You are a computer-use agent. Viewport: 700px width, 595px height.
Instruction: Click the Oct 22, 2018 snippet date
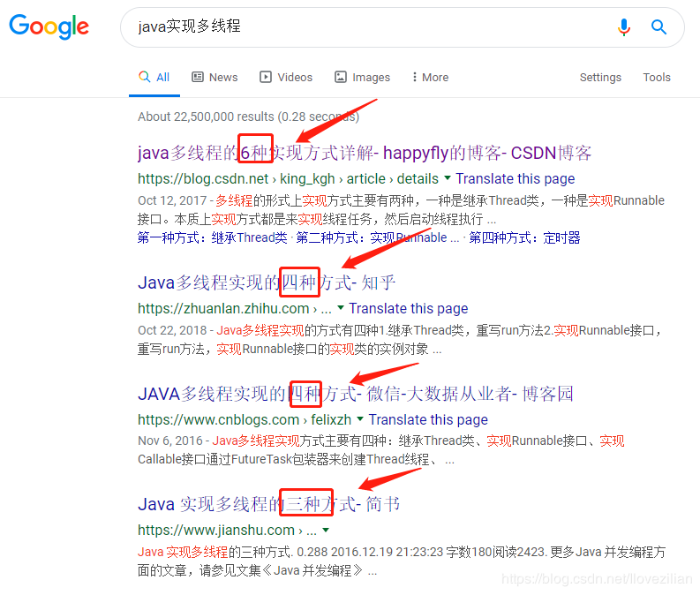(172, 330)
